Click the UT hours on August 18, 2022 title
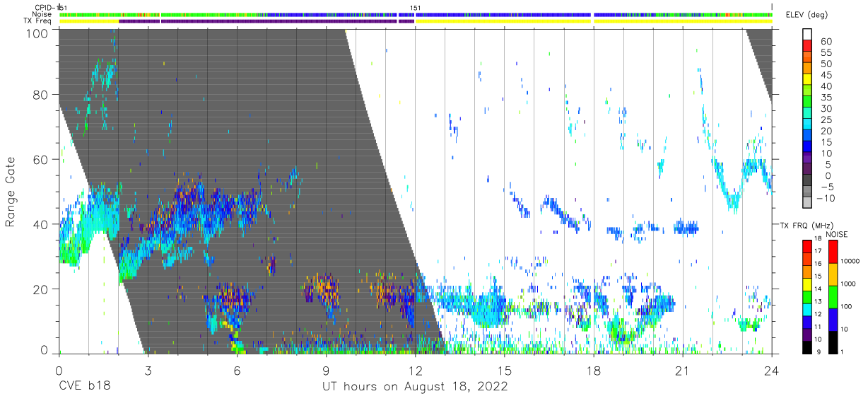The width and height of the screenshot is (868, 401). (415, 387)
